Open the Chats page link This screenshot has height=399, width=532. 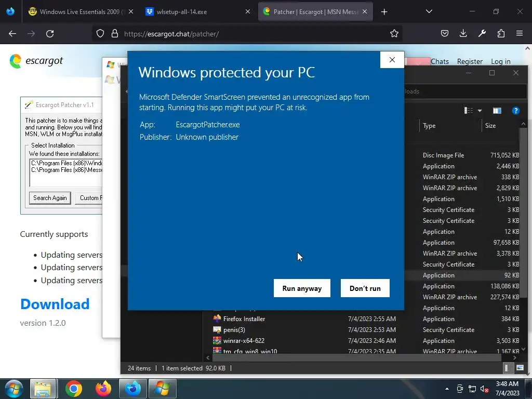[x=440, y=61]
